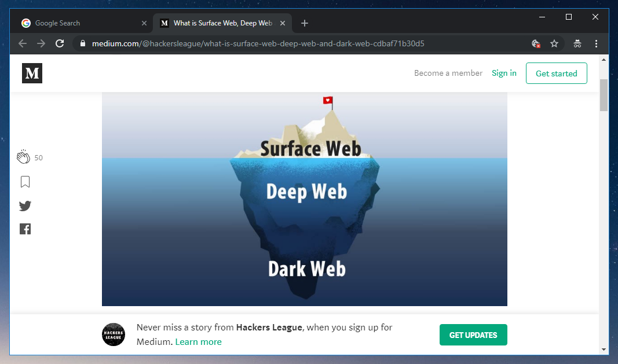Viewport: 618px width, 364px height.
Task: Share article on Twitter
Action: point(25,205)
